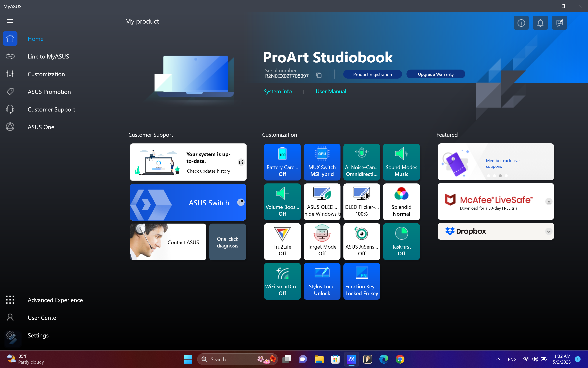The height and width of the screenshot is (368, 588).
Task: Select Customer Support label in the sidebar
Action: pyautogui.click(x=51, y=109)
